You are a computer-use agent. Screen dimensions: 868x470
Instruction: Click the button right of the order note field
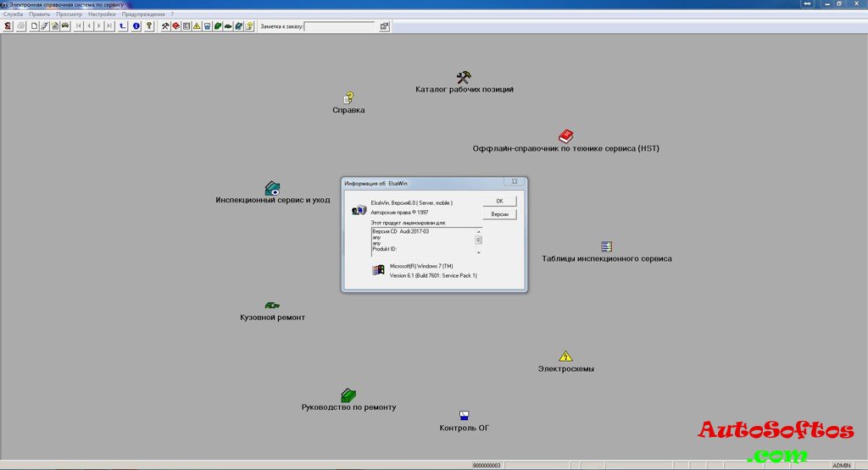tap(384, 26)
